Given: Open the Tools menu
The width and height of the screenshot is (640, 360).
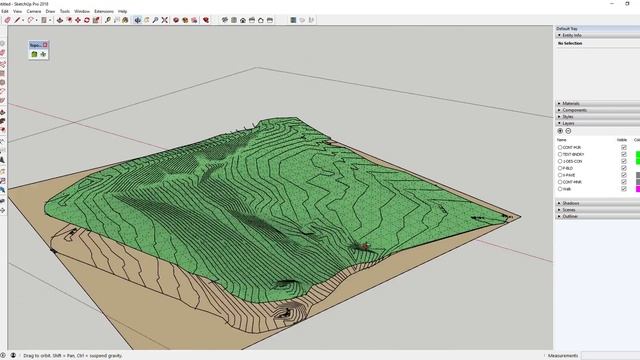Looking at the screenshot, I should (65, 11).
